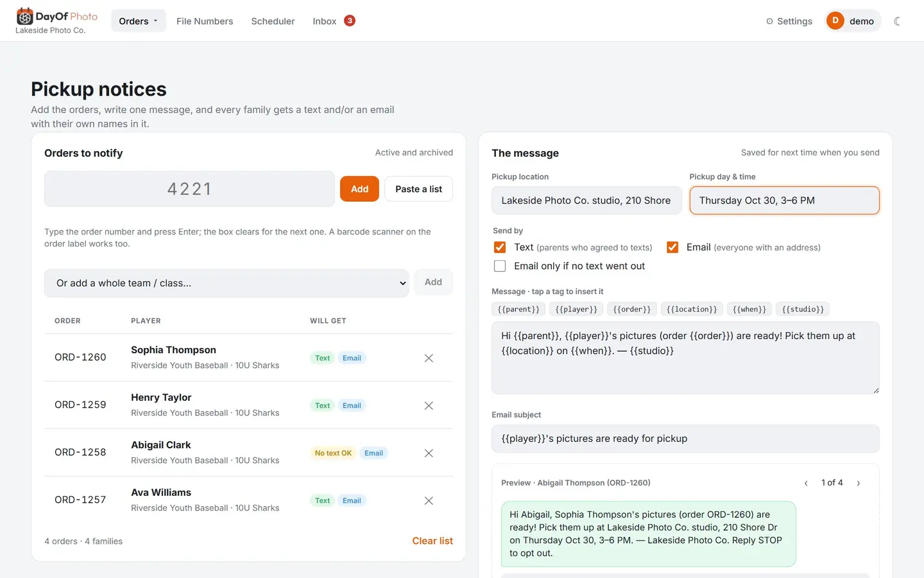Image resolution: width=924 pixels, height=578 pixels.
Task: Open the Scheduler tab
Action: 273,21
